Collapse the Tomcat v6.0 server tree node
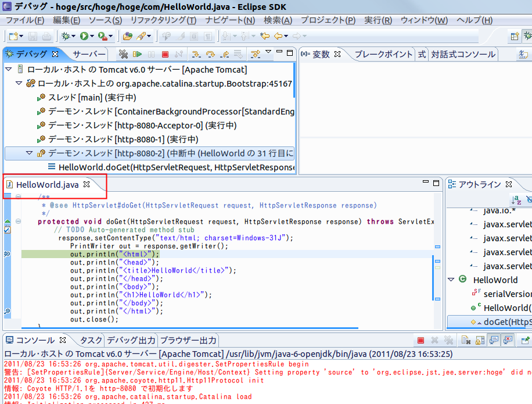532x404 pixels. coord(9,69)
